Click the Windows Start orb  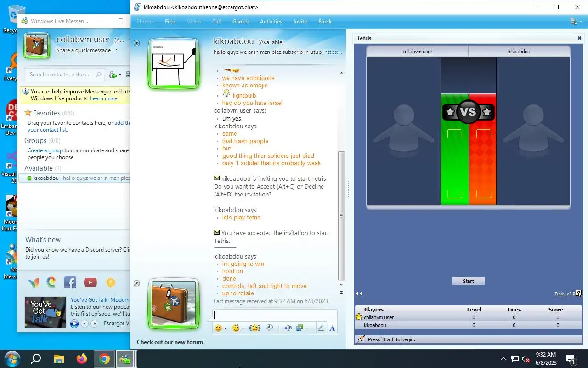pos(12,359)
